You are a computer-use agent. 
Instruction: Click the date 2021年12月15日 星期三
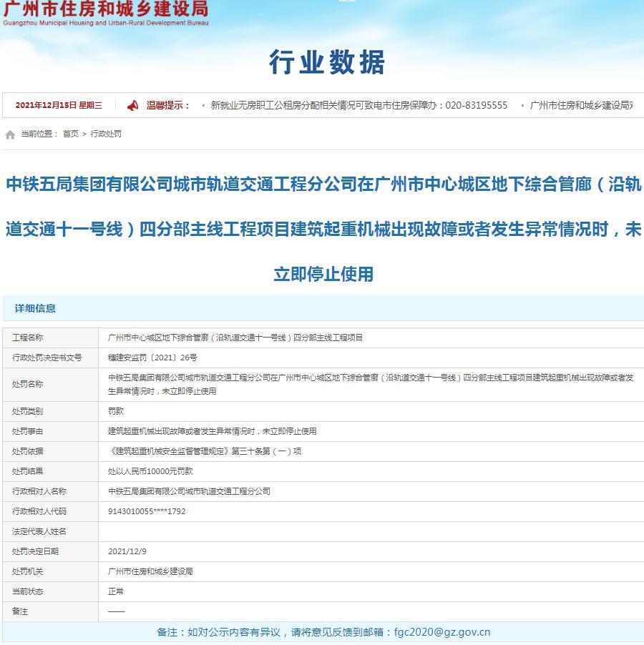[59, 105]
